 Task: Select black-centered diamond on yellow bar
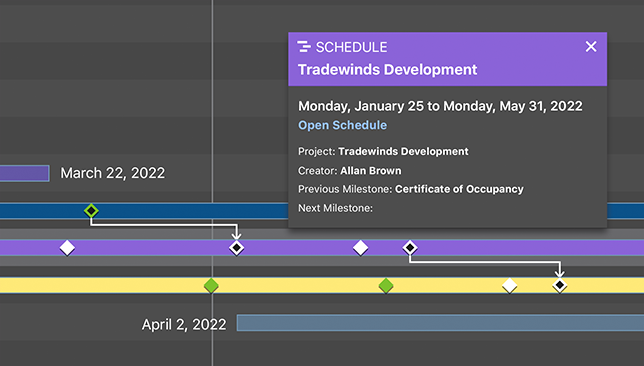coord(560,285)
